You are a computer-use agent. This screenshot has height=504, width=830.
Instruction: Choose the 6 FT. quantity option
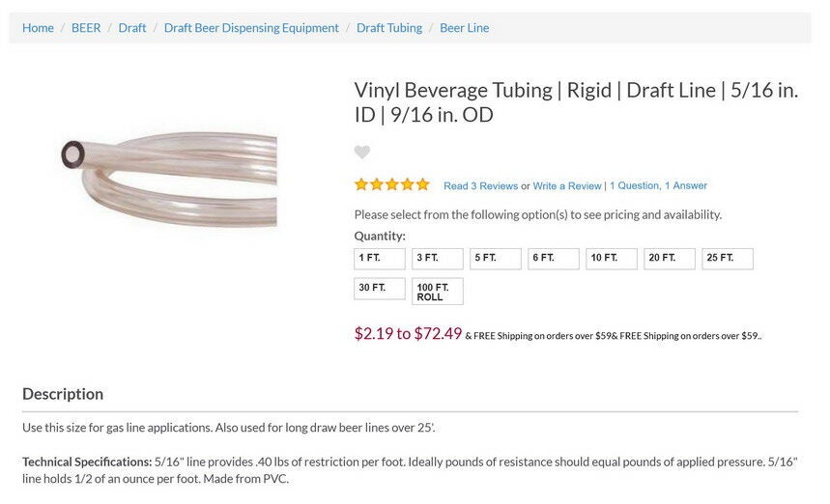[554, 259]
